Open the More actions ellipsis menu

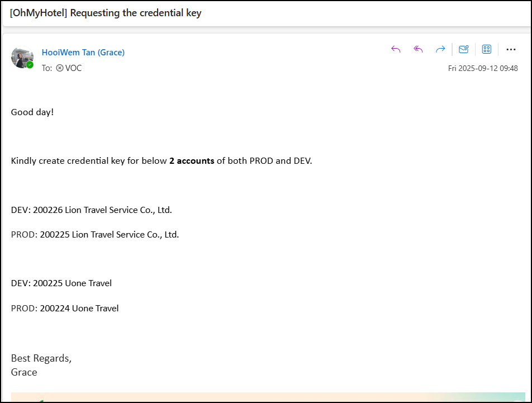(511, 49)
